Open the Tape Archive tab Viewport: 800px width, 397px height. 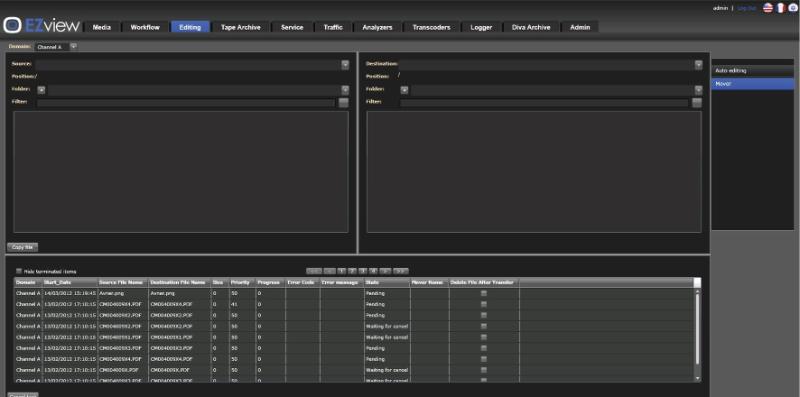[x=240, y=27]
